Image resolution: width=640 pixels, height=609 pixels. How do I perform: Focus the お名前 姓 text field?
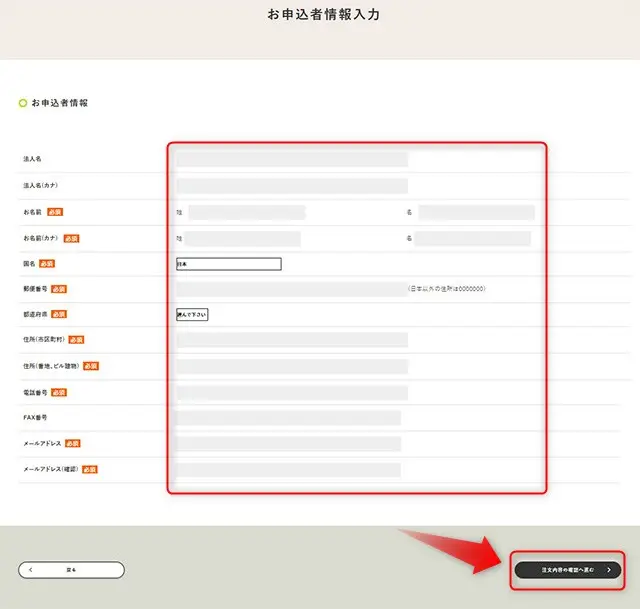coord(246,212)
